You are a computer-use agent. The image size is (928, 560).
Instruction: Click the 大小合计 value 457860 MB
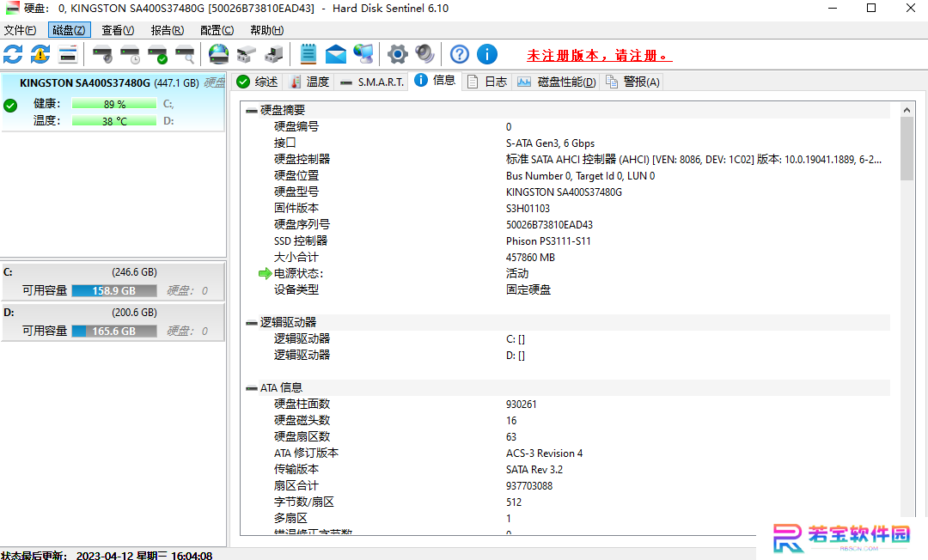[x=530, y=257]
